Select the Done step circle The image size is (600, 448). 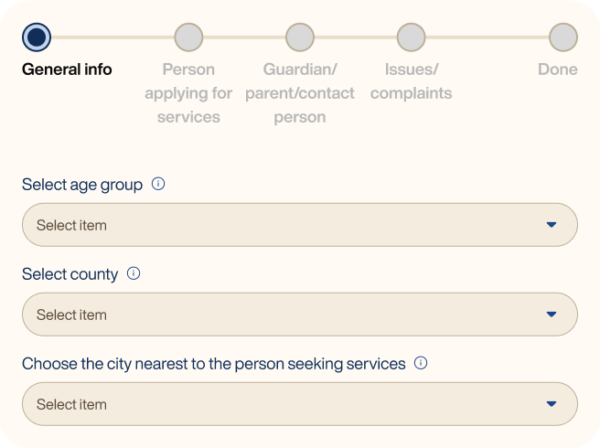pos(563,37)
